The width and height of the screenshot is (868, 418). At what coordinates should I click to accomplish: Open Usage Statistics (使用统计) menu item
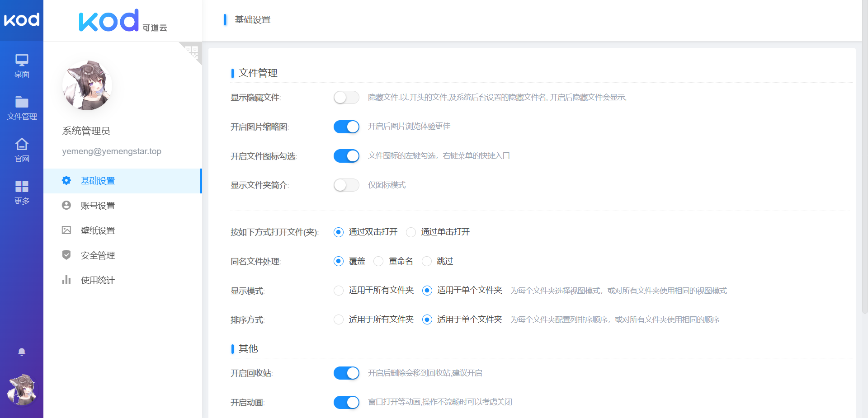(x=98, y=280)
